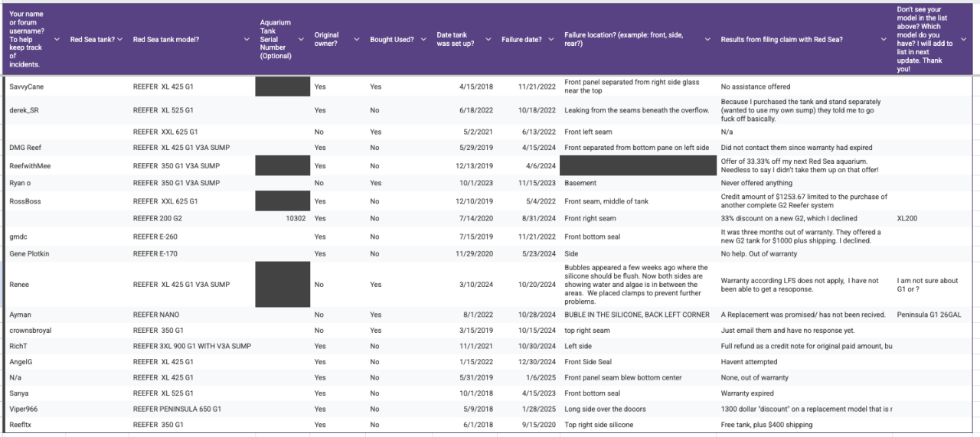Select the "Left side" failure location cell

coord(639,346)
